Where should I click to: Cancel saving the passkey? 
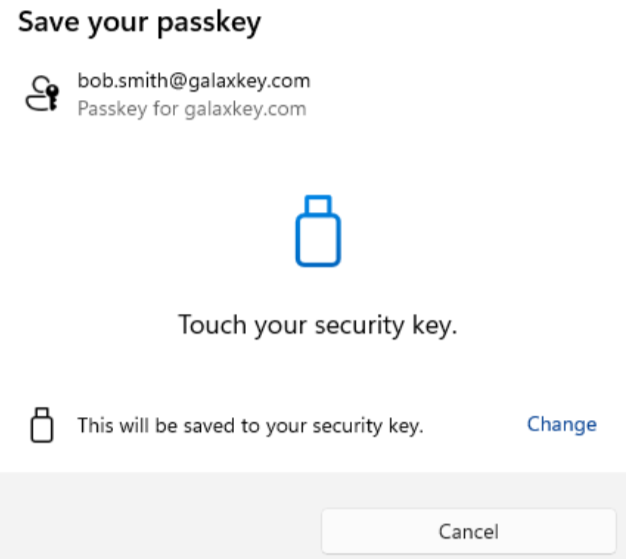tap(468, 531)
